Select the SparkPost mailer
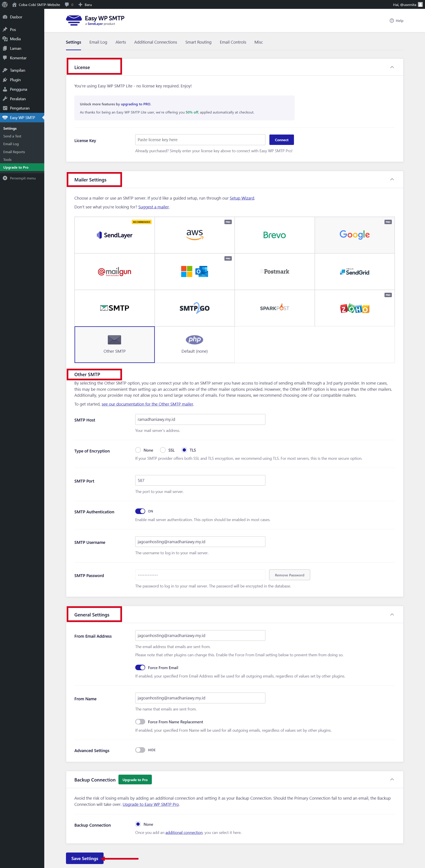Screen dimensions: 425x868 274,308
